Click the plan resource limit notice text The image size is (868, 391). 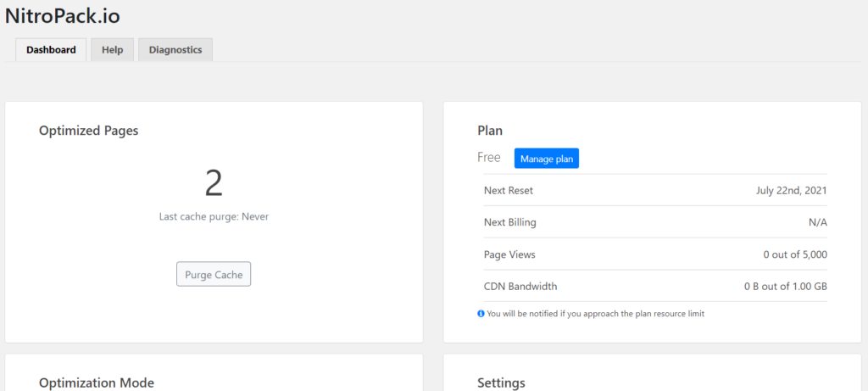coord(596,314)
